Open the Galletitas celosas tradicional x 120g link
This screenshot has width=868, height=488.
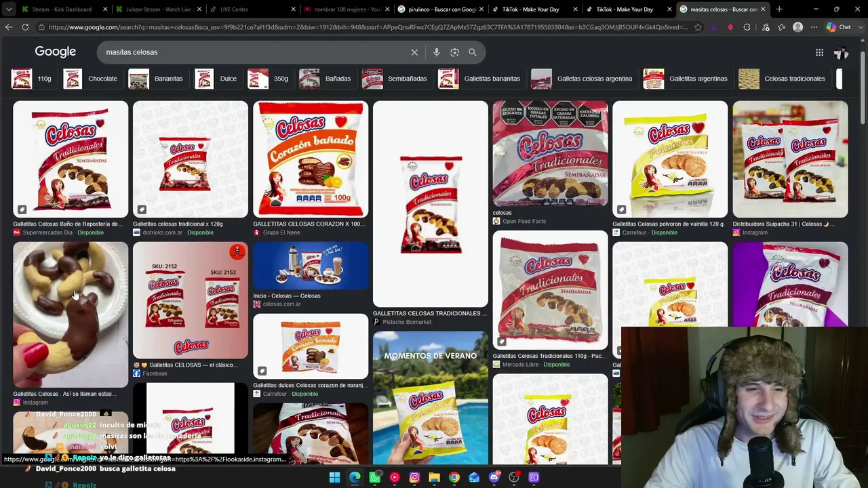click(x=178, y=224)
